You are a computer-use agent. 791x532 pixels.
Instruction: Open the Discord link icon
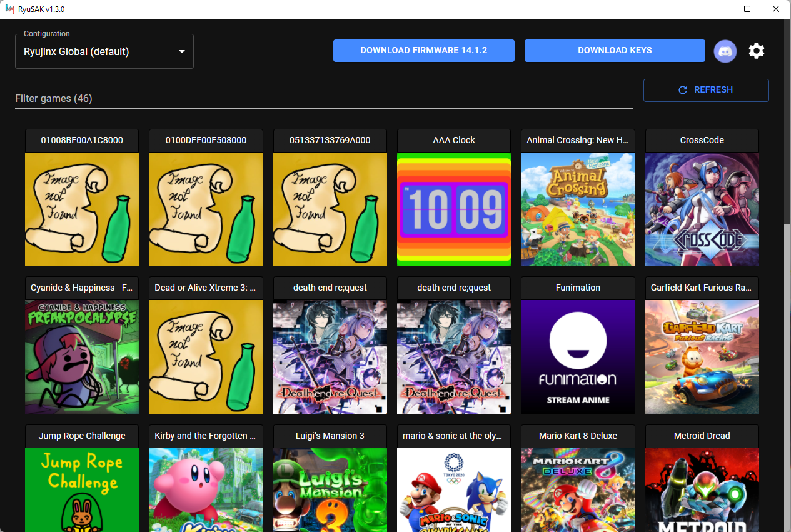(725, 51)
